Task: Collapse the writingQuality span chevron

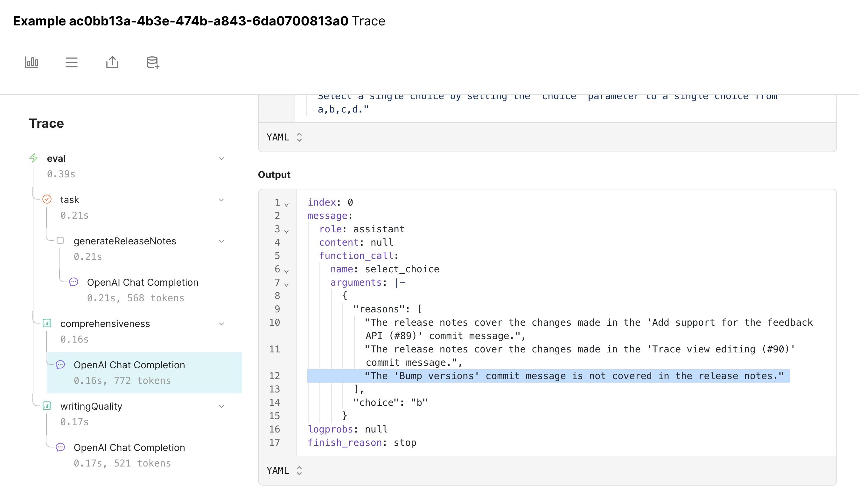Action: pyautogui.click(x=221, y=406)
